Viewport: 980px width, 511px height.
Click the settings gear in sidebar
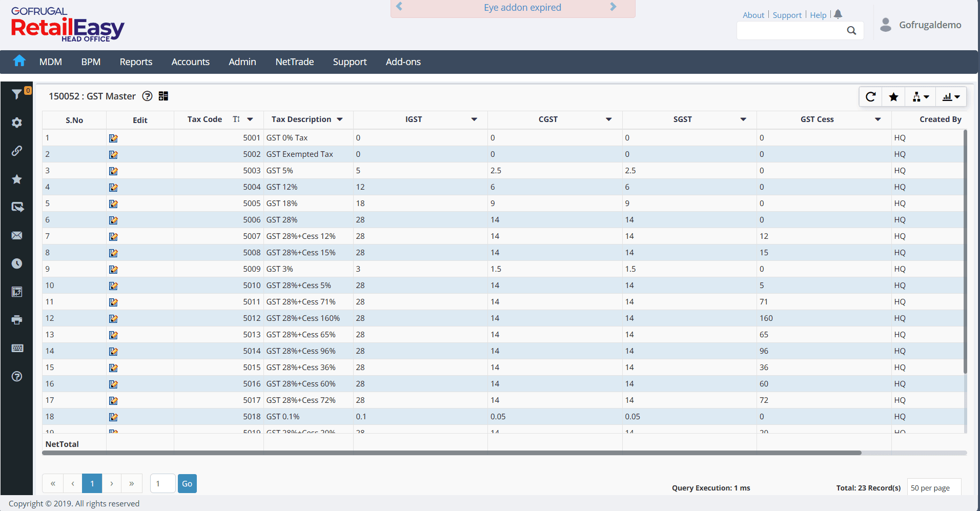[17, 122]
